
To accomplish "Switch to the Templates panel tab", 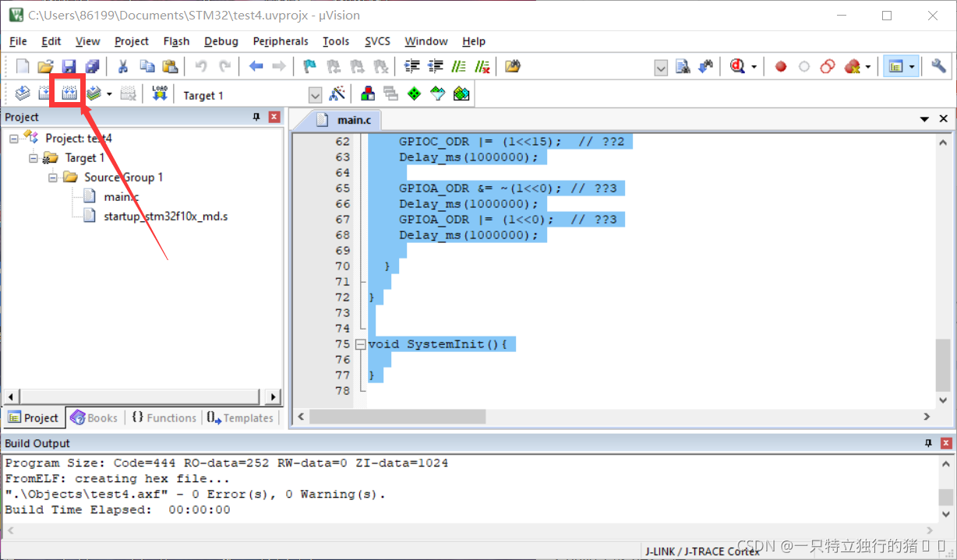I will tap(241, 417).
